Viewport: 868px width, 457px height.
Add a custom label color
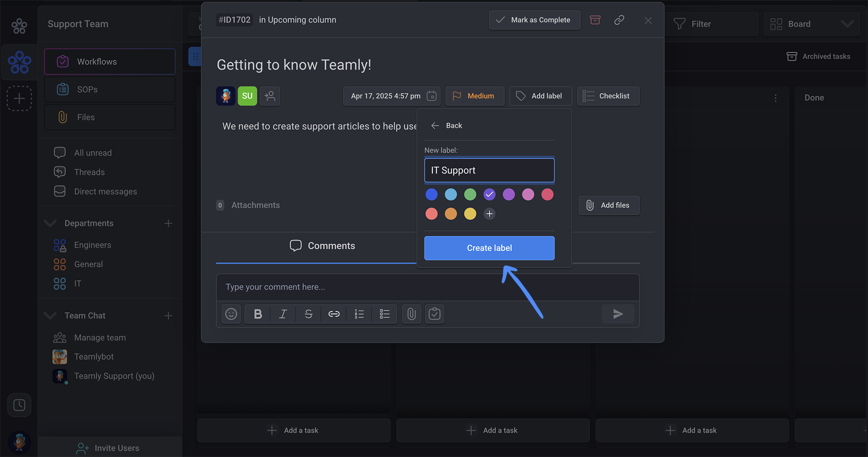[x=489, y=214]
